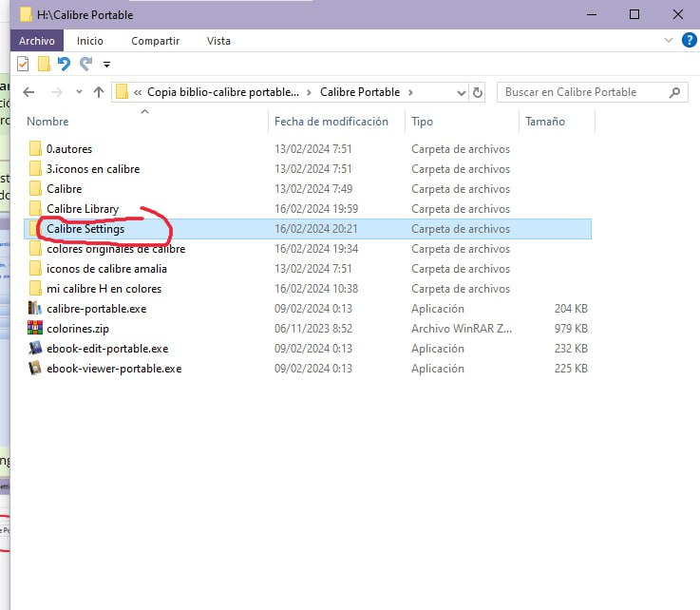The height and width of the screenshot is (610, 700).
Task: Click the 06/11/2023 8:52 date cell
Action: point(313,329)
